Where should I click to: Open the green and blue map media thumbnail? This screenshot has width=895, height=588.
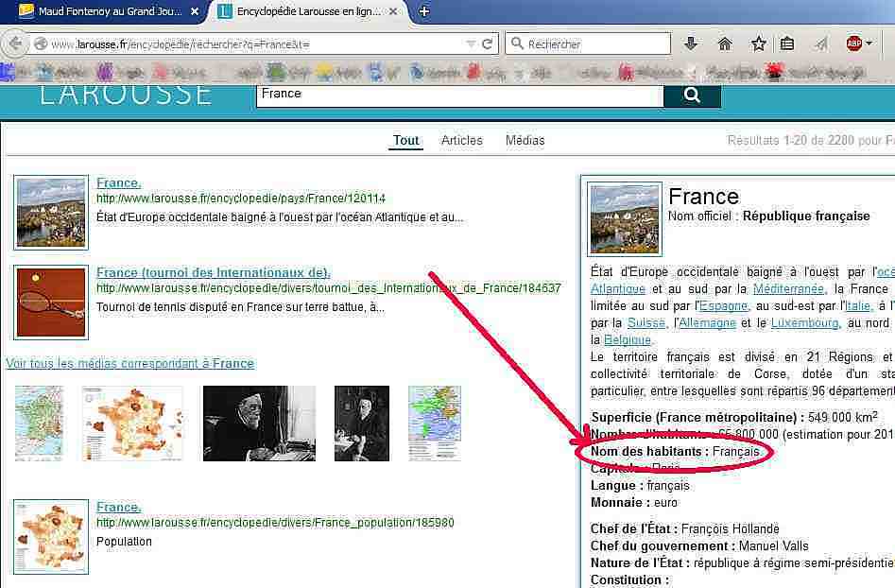(x=435, y=423)
